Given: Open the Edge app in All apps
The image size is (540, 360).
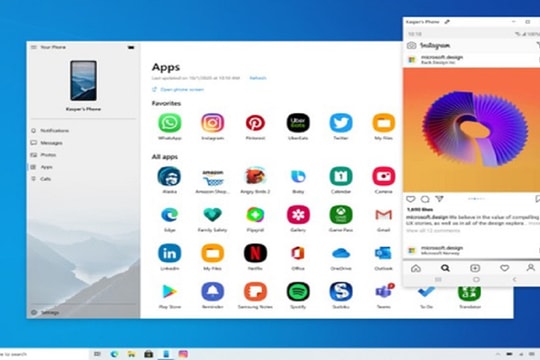Looking at the screenshot, I should 169,215.
